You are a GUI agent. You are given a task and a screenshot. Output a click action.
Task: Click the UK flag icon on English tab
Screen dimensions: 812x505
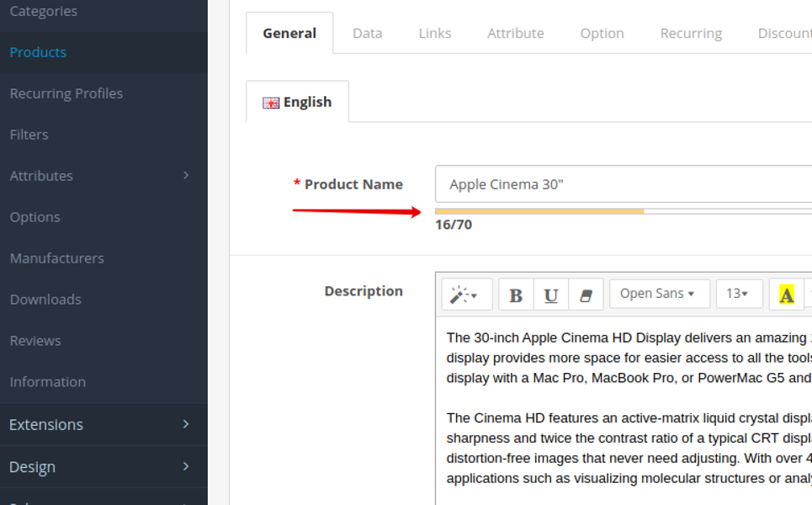271,103
